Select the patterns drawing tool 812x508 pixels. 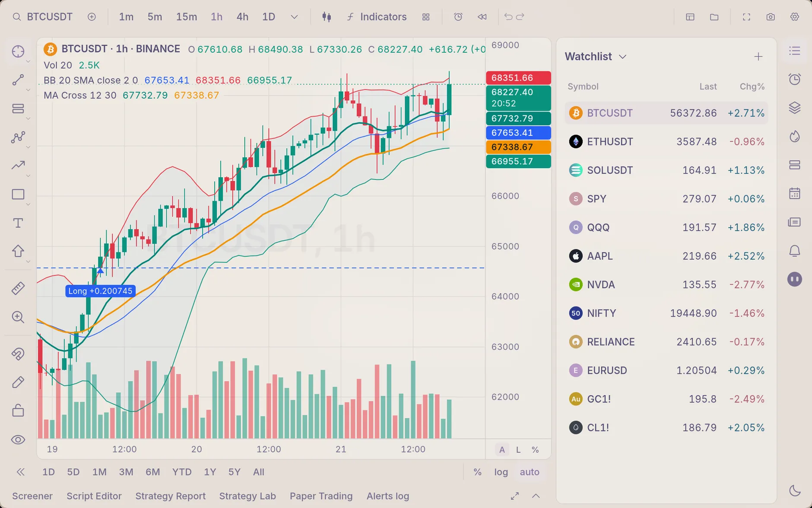click(18, 137)
